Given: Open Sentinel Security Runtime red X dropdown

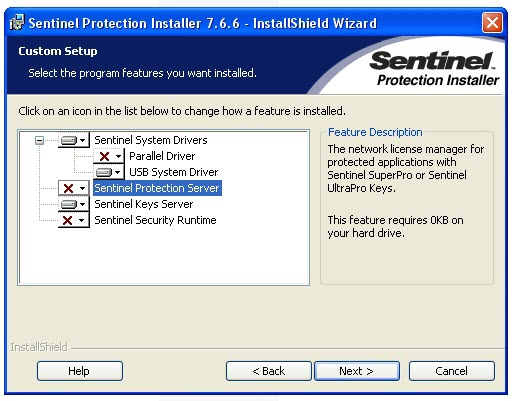Looking at the screenshot, I should click(74, 220).
